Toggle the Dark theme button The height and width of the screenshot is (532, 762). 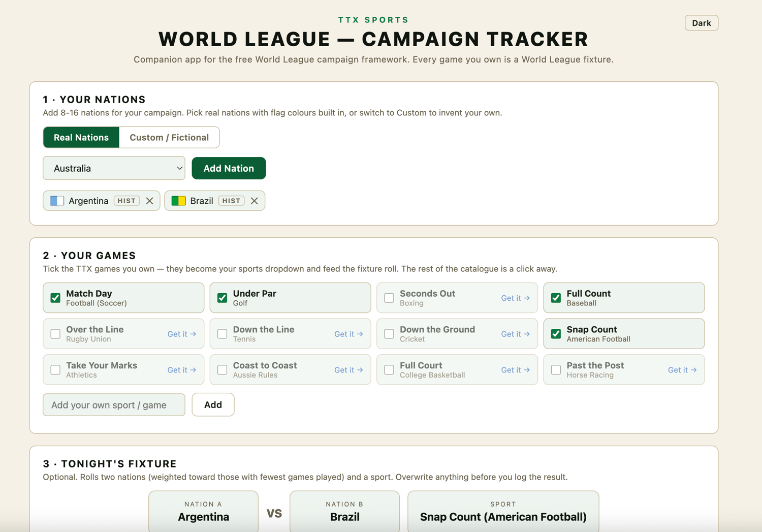pyautogui.click(x=701, y=23)
